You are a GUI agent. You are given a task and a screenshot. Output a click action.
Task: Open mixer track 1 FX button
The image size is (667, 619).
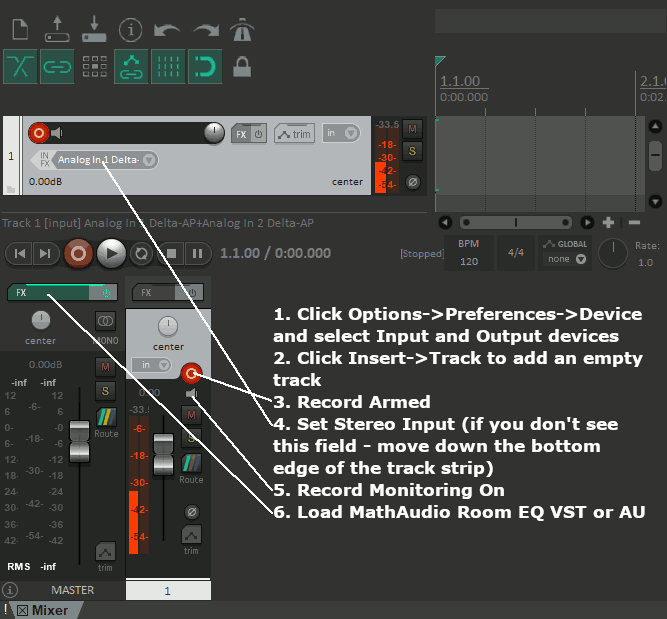[154, 293]
